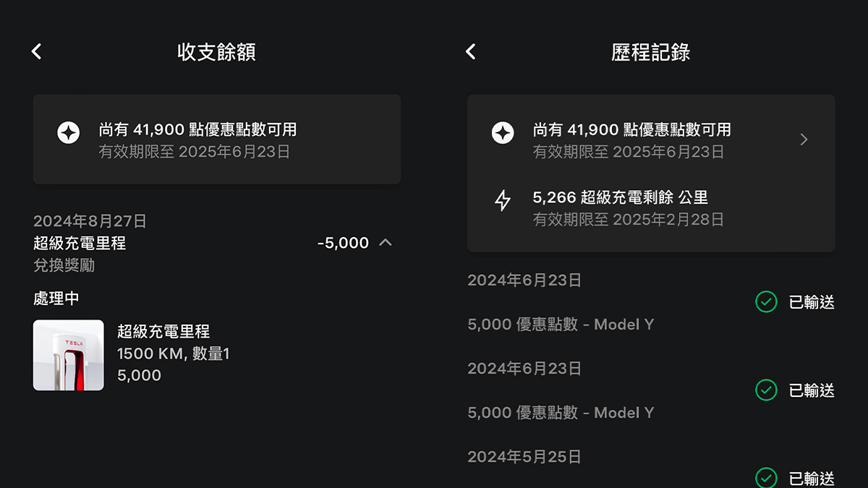
Task: Go back from the 收支餘額 screen
Action: tap(37, 51)
